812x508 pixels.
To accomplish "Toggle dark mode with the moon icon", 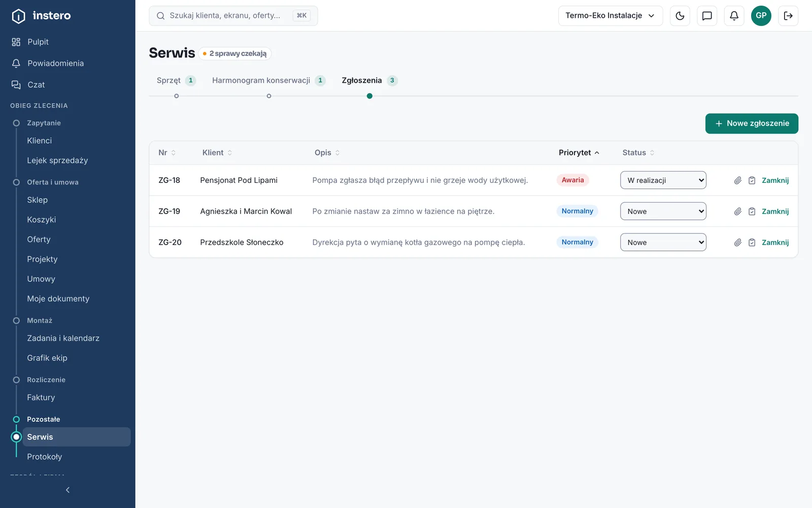I will [x=680, y=16].
